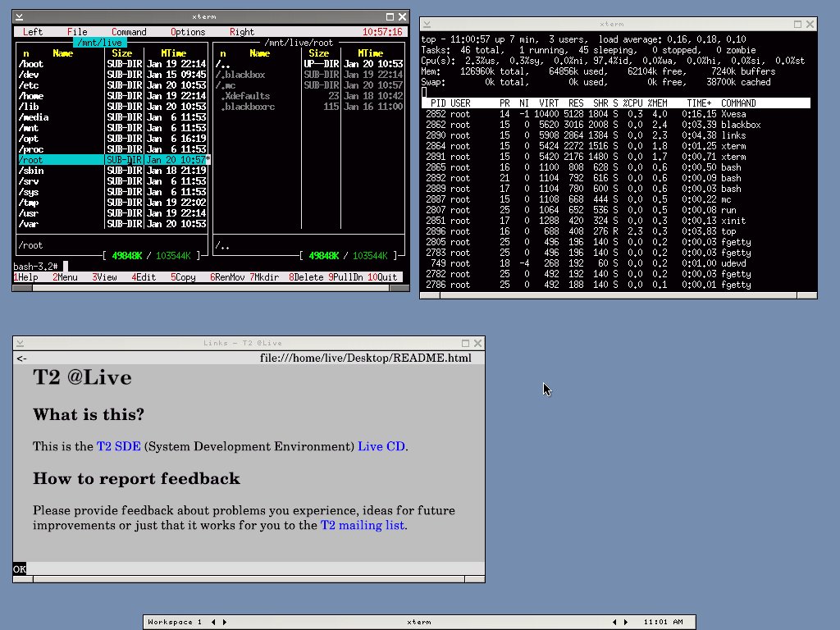Viewport: 840px width, 630px height.
Task: Follow the T2 mailing list link
Action: tap(362, 525)
